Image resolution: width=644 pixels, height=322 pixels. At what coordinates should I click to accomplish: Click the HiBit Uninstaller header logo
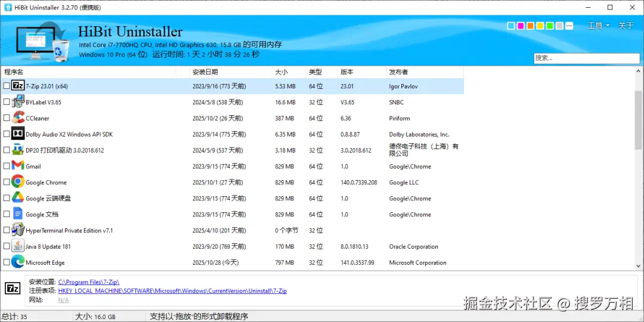pyautogui.click(x=44, y=41)
